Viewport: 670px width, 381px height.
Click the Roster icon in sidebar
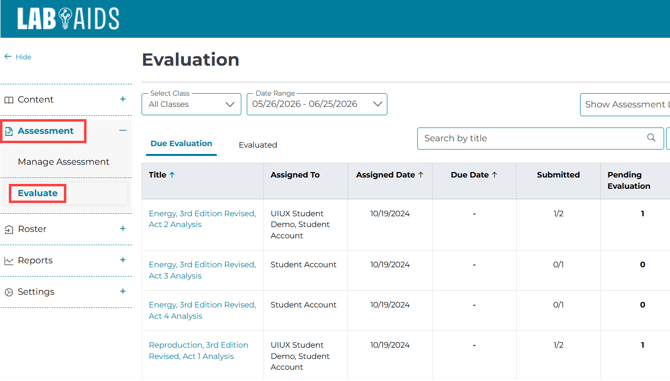(x=9, y=229)
